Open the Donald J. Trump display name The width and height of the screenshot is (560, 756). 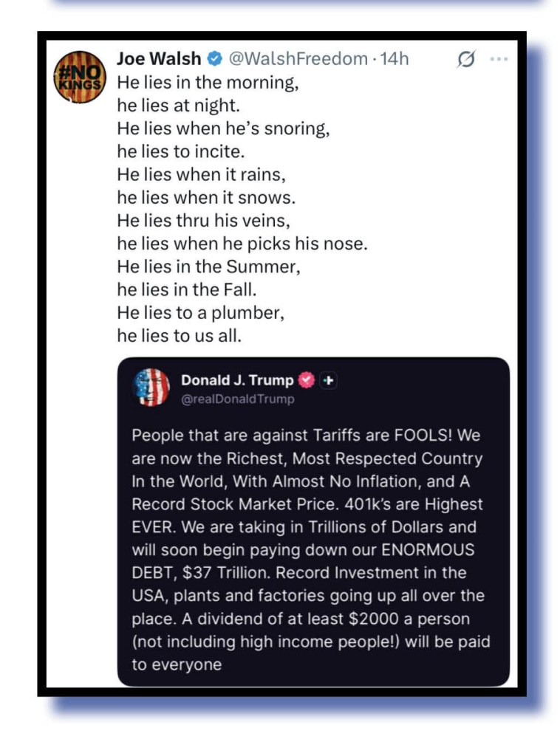tap(236, 381)
